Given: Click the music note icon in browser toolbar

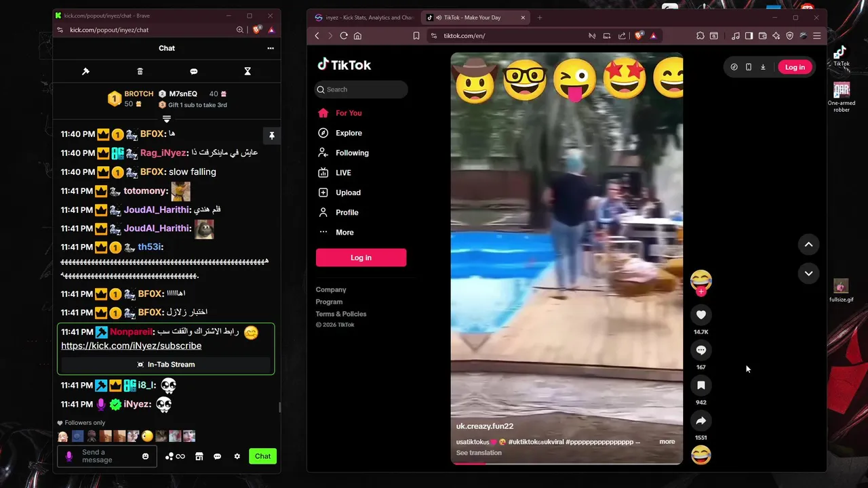Looking at the screenshot, I should pos(736,36).
